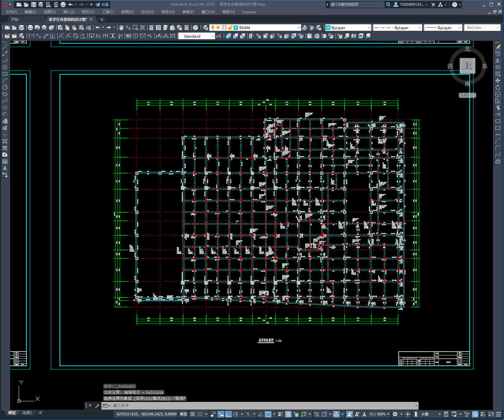Open the Layer Properties Manager icon
504x420 pixels.
click(x=206, y=28)
